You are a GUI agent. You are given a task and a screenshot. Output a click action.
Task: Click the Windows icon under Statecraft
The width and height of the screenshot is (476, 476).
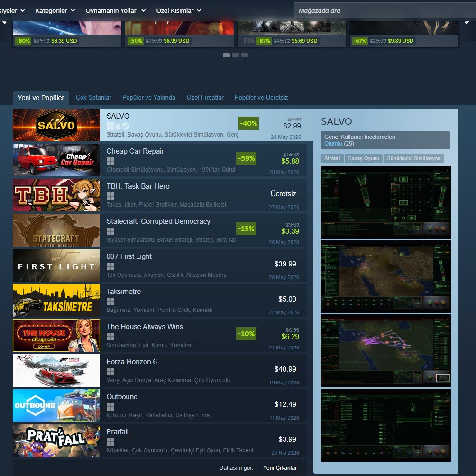(x=110, y=231)
